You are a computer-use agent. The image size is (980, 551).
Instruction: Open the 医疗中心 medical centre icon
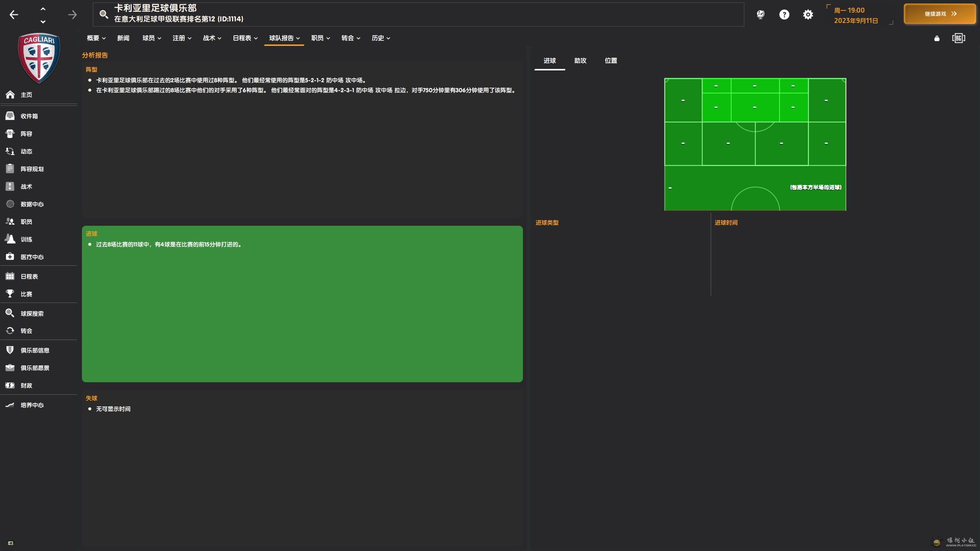(x=10, y=257)
